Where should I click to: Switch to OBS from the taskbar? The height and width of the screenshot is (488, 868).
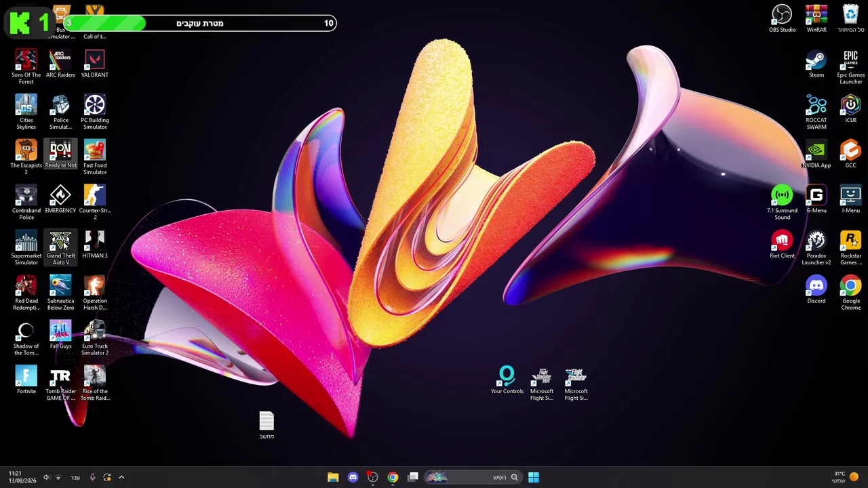[x=372, y=477]
